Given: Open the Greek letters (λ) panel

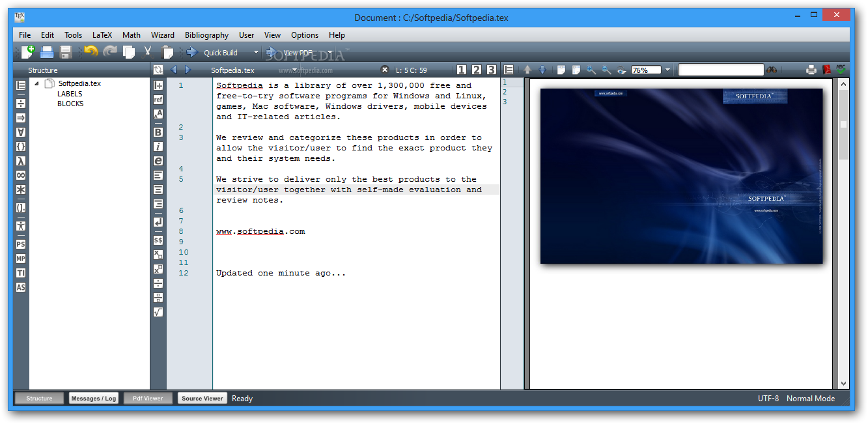Looking at the screenshot, I should pyautogui.click(x=21, y=161).
